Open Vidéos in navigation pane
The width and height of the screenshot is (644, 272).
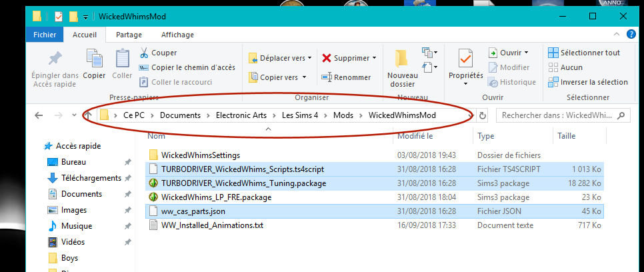(66, 242)
